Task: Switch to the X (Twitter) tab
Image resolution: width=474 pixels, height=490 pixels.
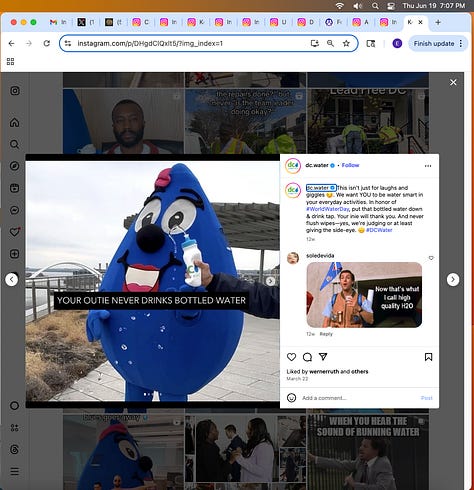Action: click(86, 22)
